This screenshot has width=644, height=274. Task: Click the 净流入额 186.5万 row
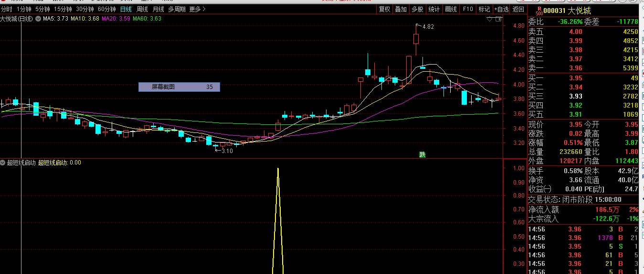tap(583, 210)
